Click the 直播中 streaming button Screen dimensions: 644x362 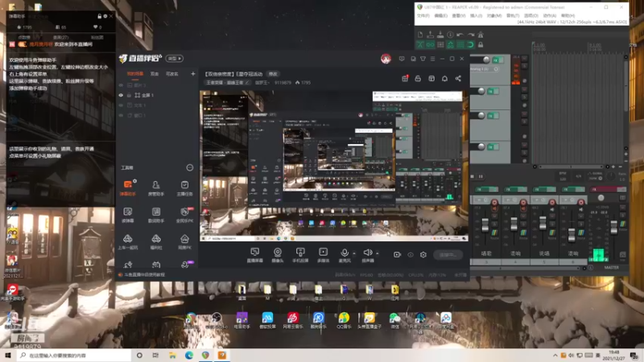click(x=448, y=255)
